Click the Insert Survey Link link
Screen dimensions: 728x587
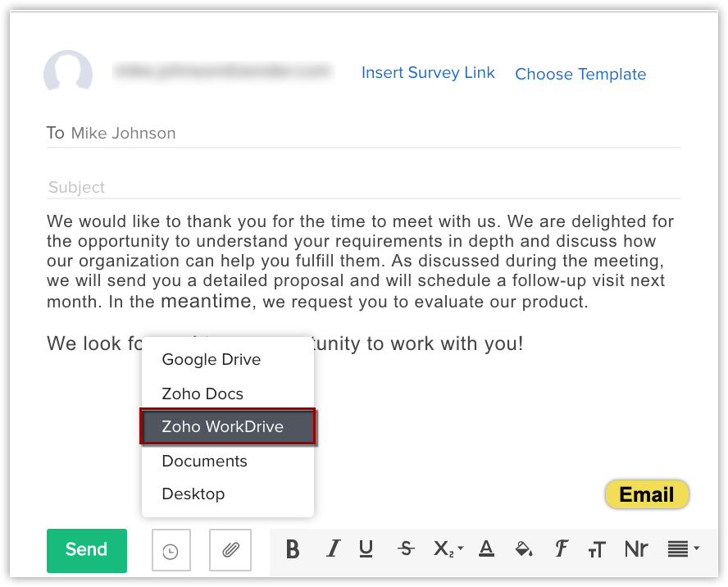[x=428, y=73]
